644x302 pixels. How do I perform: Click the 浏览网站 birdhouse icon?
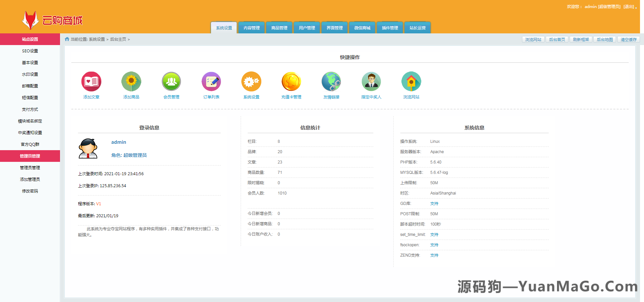pyautogui.click(x=411, y=81)
